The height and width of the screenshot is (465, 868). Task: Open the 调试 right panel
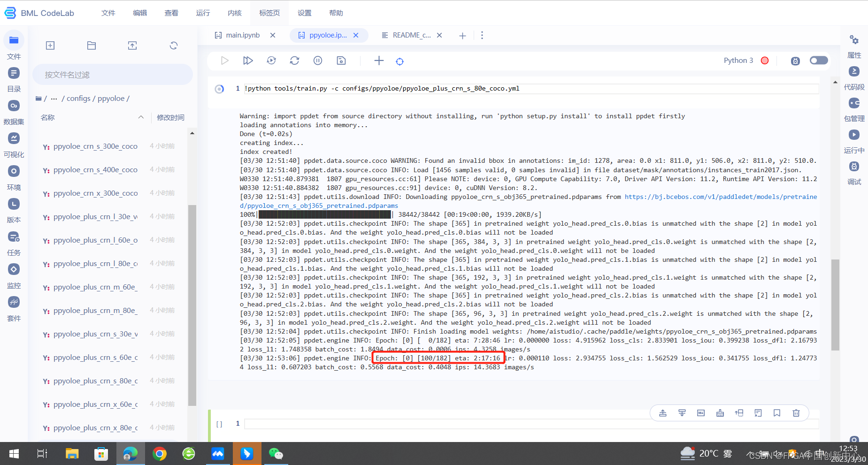pos(854,173)
